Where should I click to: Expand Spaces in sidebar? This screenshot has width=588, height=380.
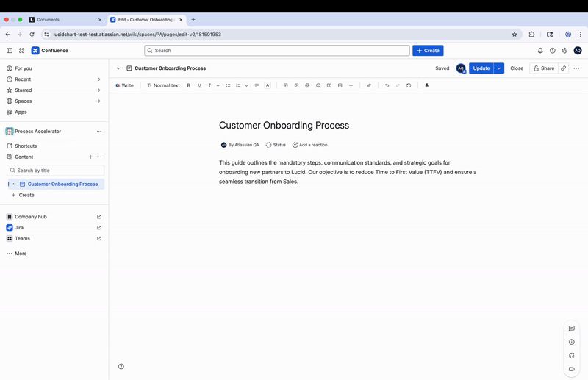pos(99,101)
